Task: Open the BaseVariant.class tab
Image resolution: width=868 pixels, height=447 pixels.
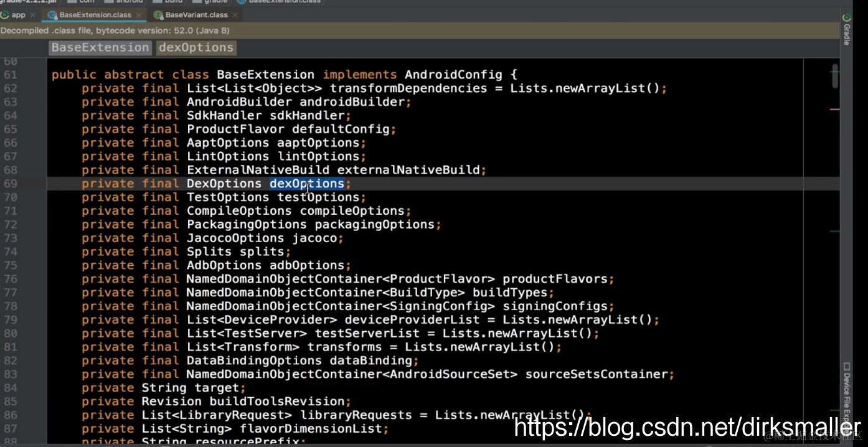Action: point(196,14)
